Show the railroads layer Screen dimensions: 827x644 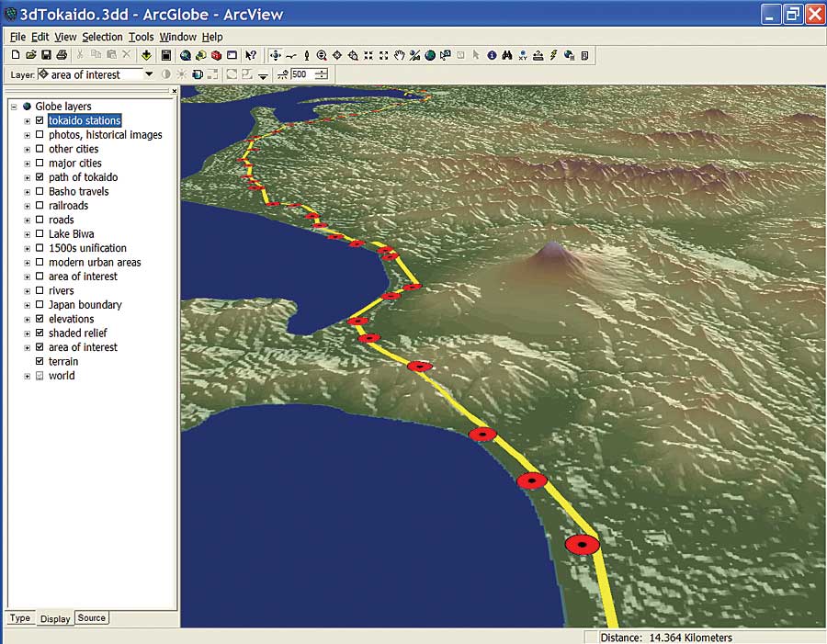40,205
